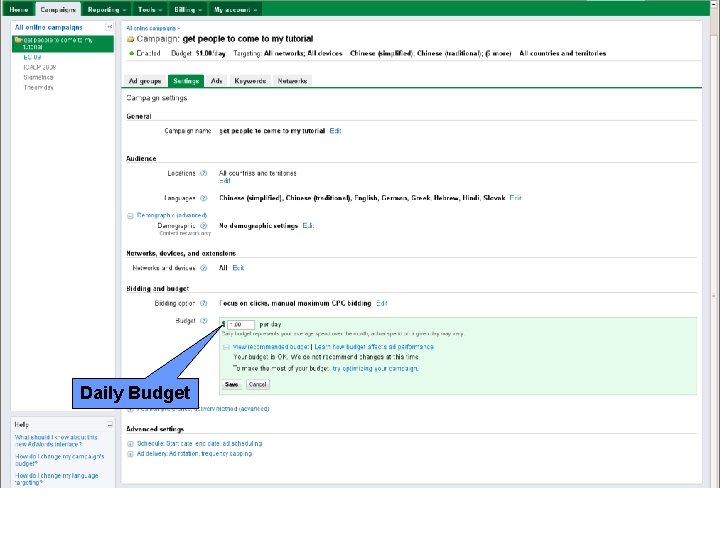Open the Locations help icon
The height and width of the screenshot is (540, 720).
[203, 173]
